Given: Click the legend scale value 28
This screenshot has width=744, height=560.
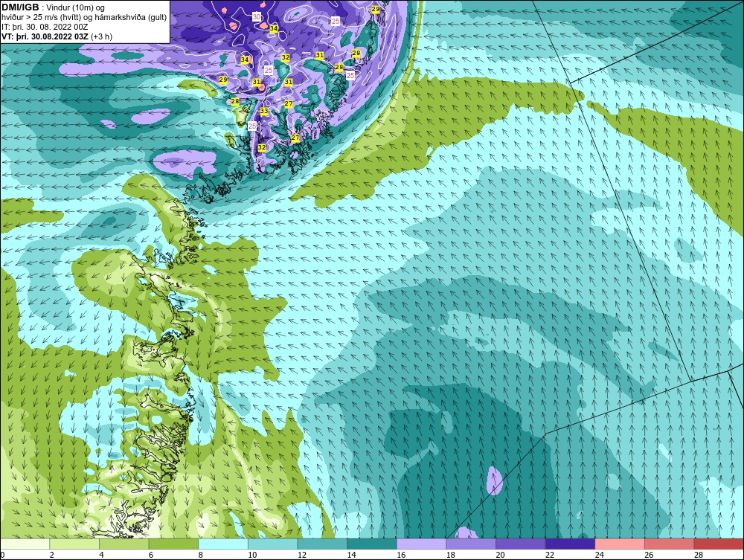Looking at the screenshot, I should [699, 555].
